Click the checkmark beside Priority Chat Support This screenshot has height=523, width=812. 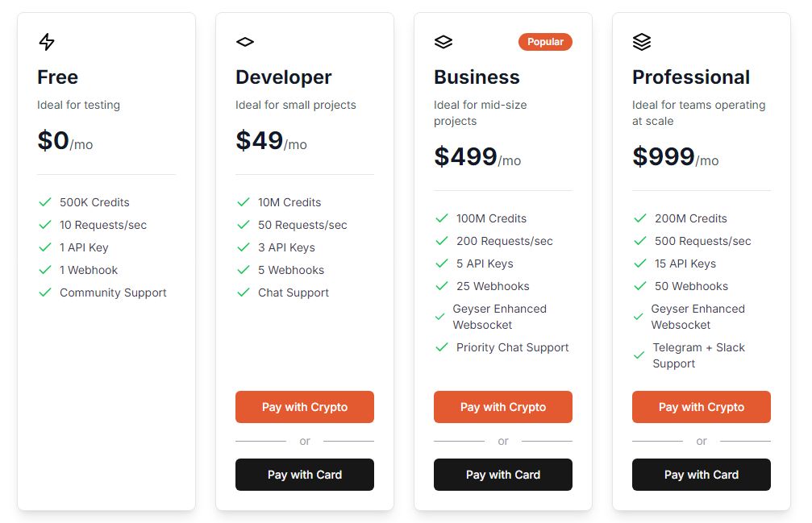442,347
